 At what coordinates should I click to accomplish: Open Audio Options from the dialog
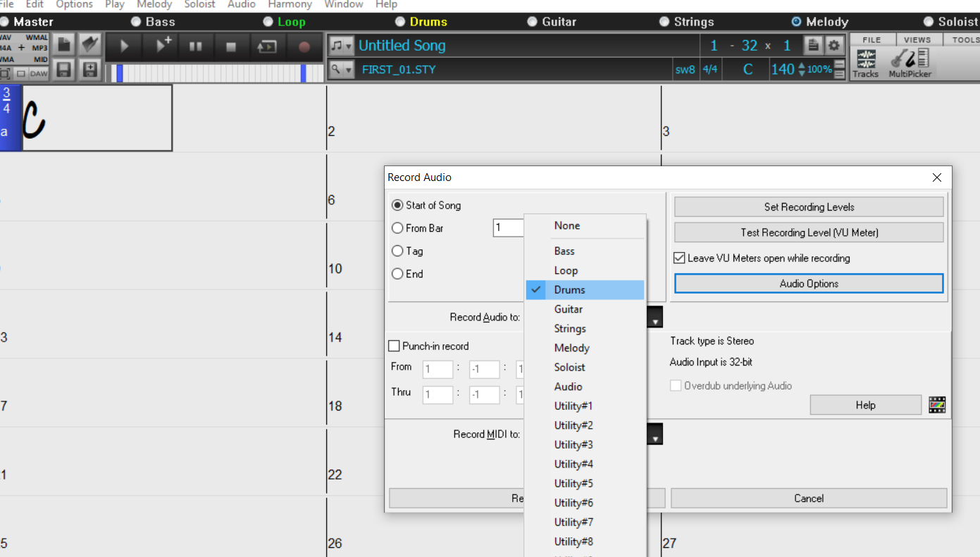[809, 284]
